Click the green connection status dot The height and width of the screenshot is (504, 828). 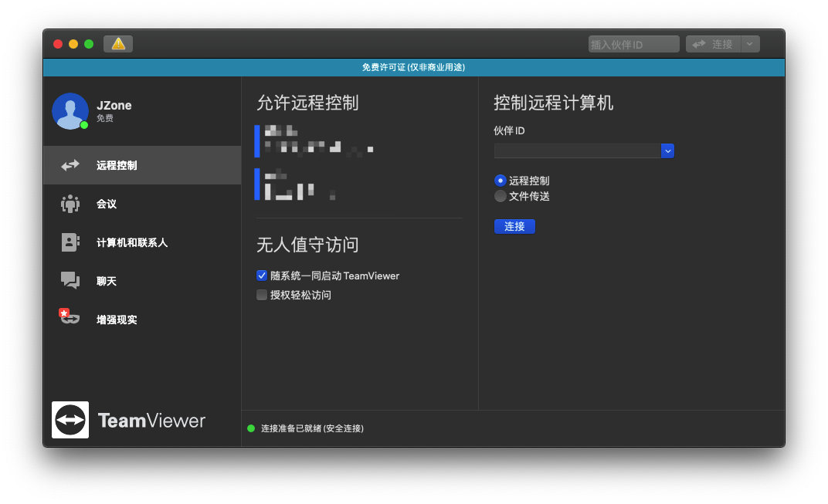(251, 428)
